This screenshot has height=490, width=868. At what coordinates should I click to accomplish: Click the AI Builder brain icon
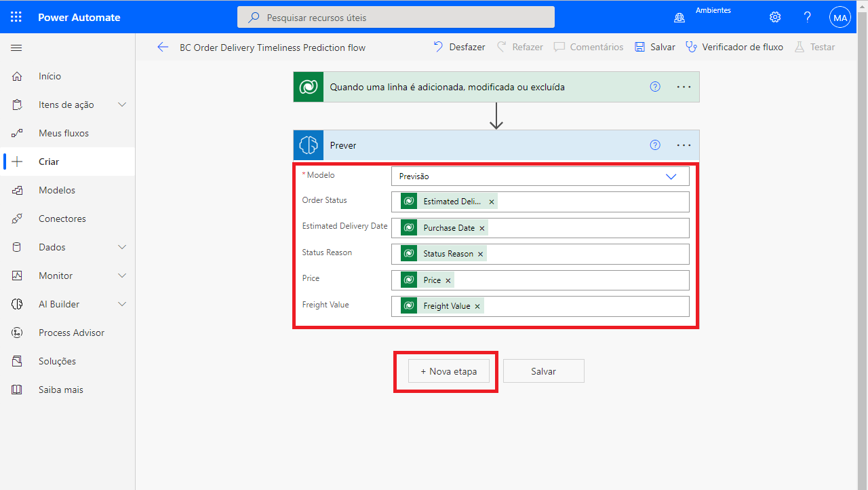(17, 304)
